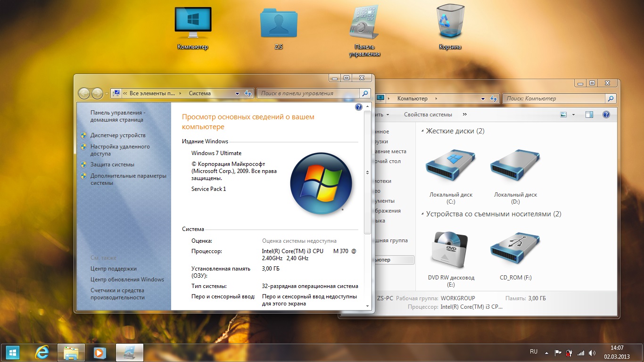Collapse Устройства со съемными носителями group
The height and width of the screenshot is (362, 644).
click(x=422, y=214)
